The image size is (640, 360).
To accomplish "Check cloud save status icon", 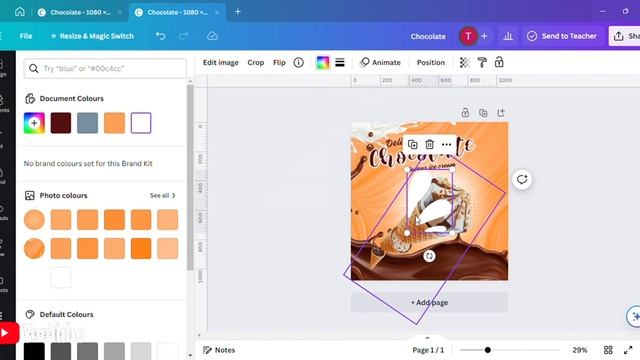I will [212, 36].
